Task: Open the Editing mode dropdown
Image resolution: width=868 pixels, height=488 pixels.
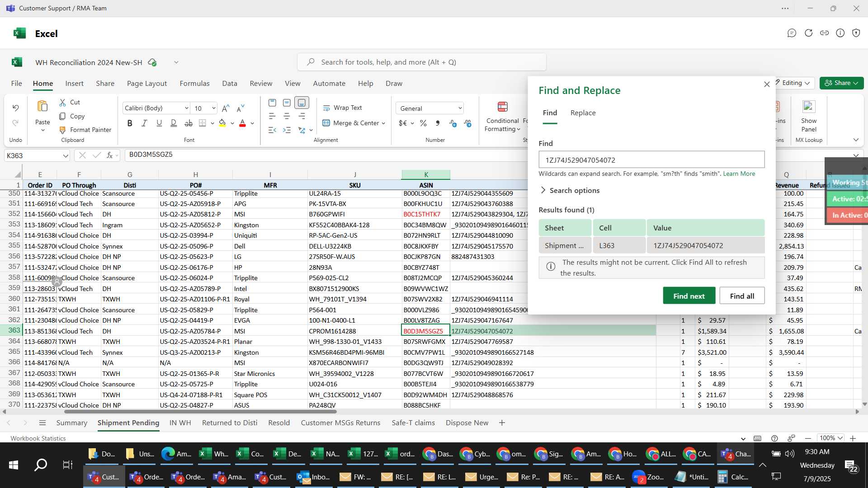Action: 796,83
